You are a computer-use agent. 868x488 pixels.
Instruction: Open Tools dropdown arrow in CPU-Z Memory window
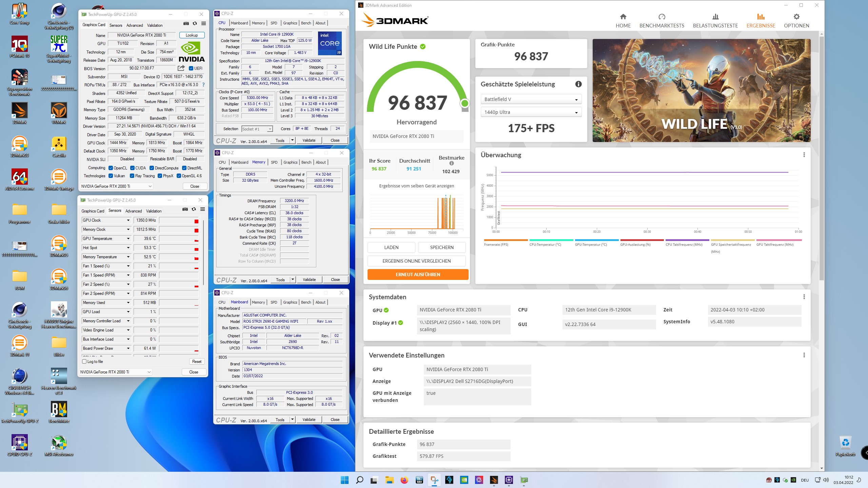[293, 280]
